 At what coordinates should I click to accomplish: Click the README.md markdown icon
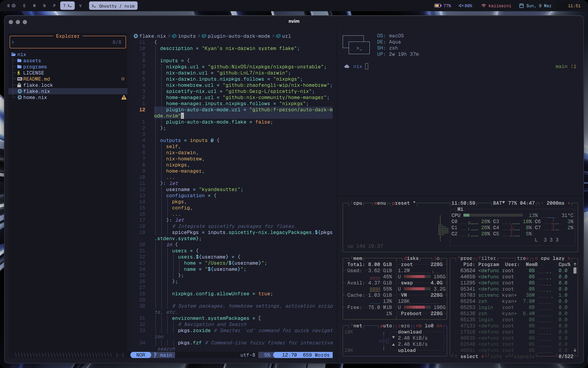click(x=20, y=79)
